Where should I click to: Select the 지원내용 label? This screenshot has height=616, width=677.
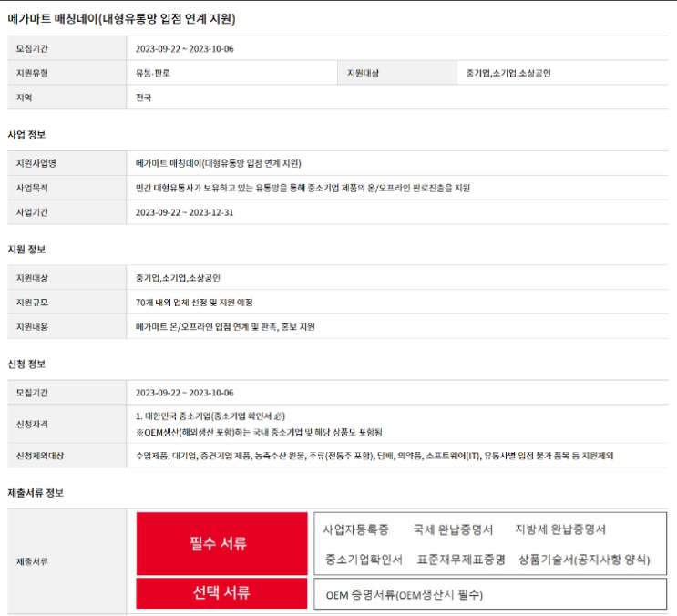[x=32, y=327]
